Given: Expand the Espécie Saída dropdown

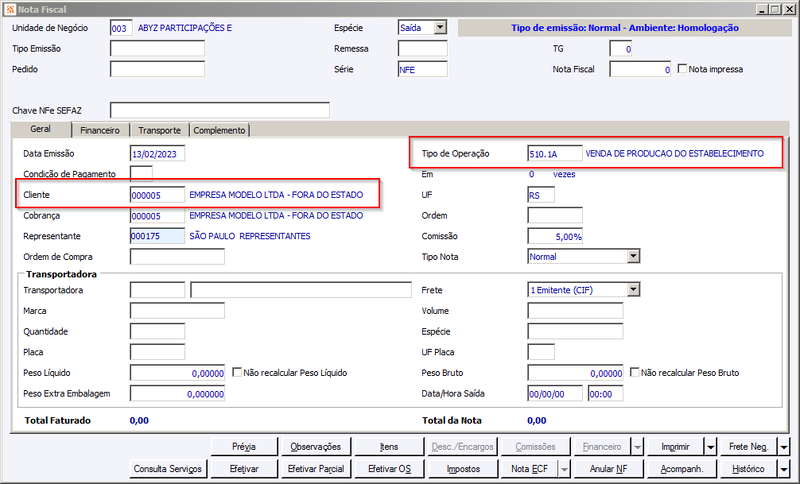Looking at the screenshot, I should [x=440, y=28].
